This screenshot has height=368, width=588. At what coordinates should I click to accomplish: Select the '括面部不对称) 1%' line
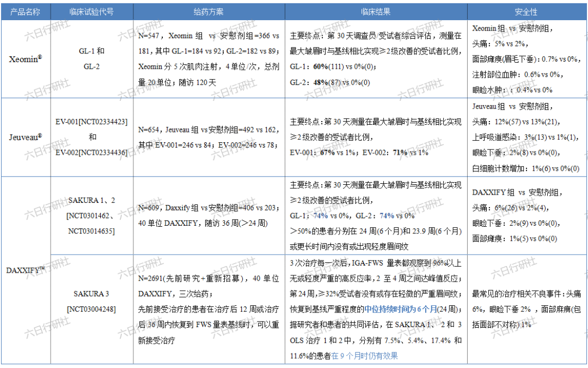click(x=502, y=324)
